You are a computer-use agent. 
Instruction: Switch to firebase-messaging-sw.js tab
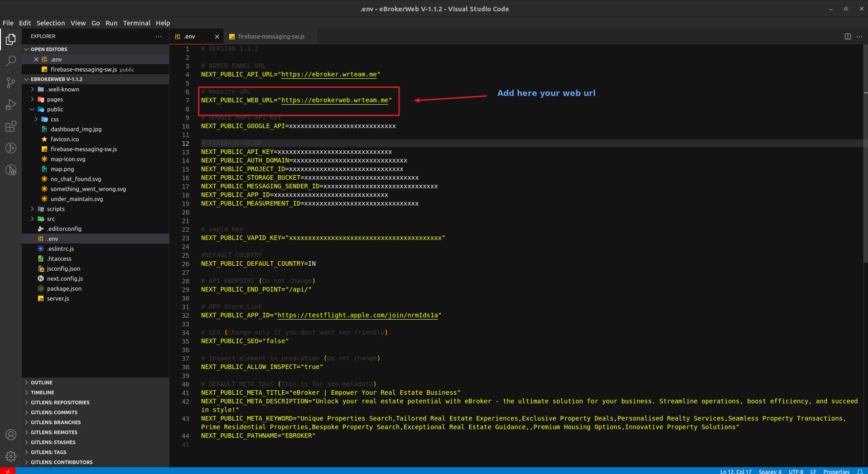[x=271, y=37]
